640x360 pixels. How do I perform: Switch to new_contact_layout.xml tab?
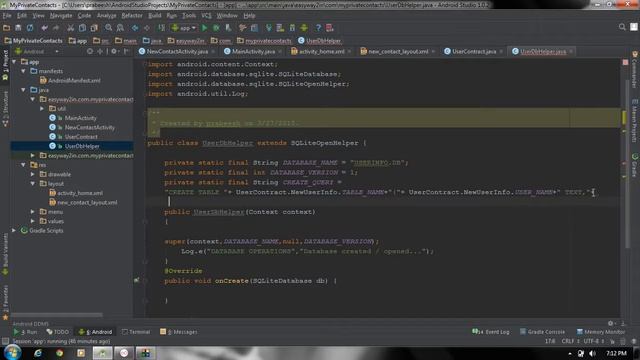coord(398,51)
